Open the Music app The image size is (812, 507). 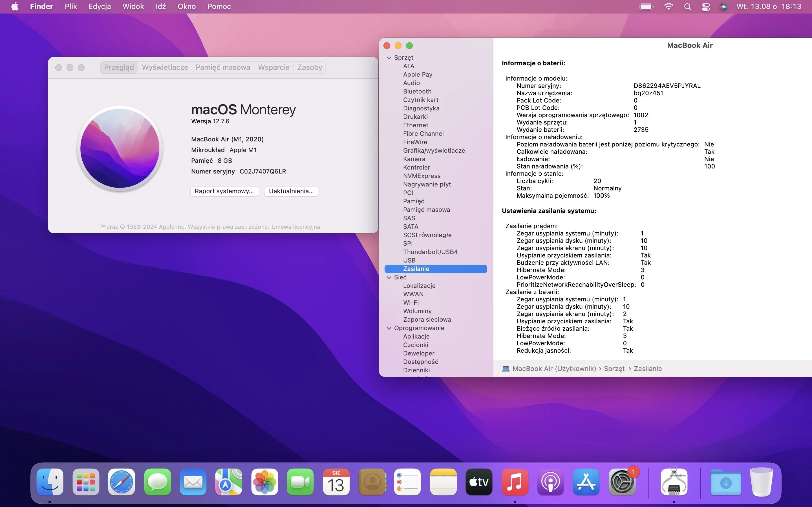pyautogui.click(x=515, y=482)
